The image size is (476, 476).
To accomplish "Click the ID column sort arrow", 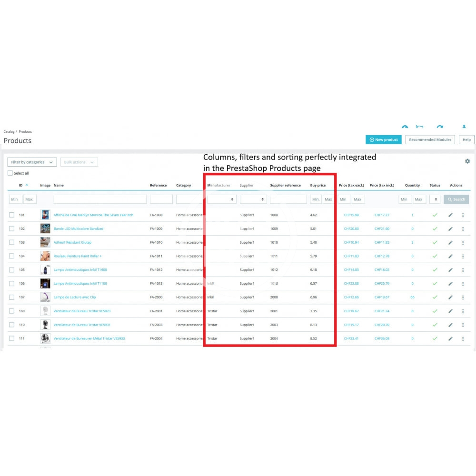I will [27, 185].
